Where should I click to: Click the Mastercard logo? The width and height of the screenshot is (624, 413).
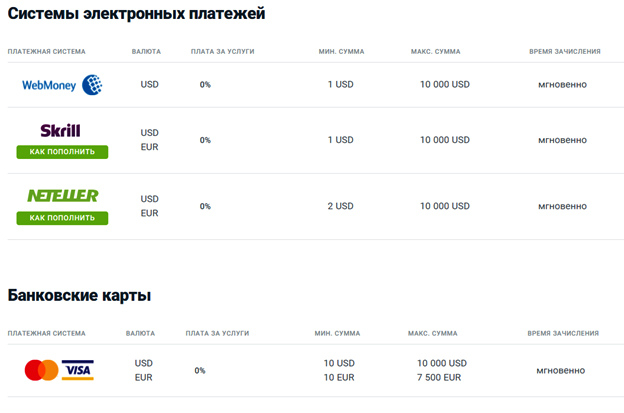(x=42, y=371)
